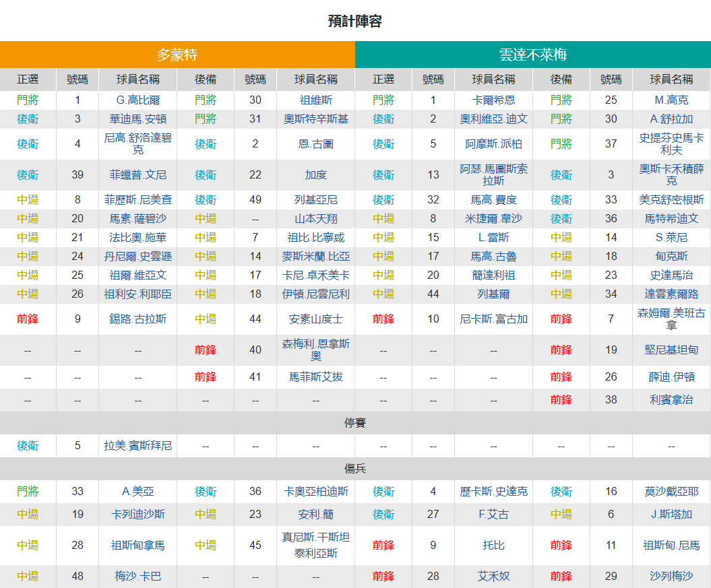Select player 馬菲斯艾拔
The image size is (711, 588).
pyautogui.click(x=315, y=377)
